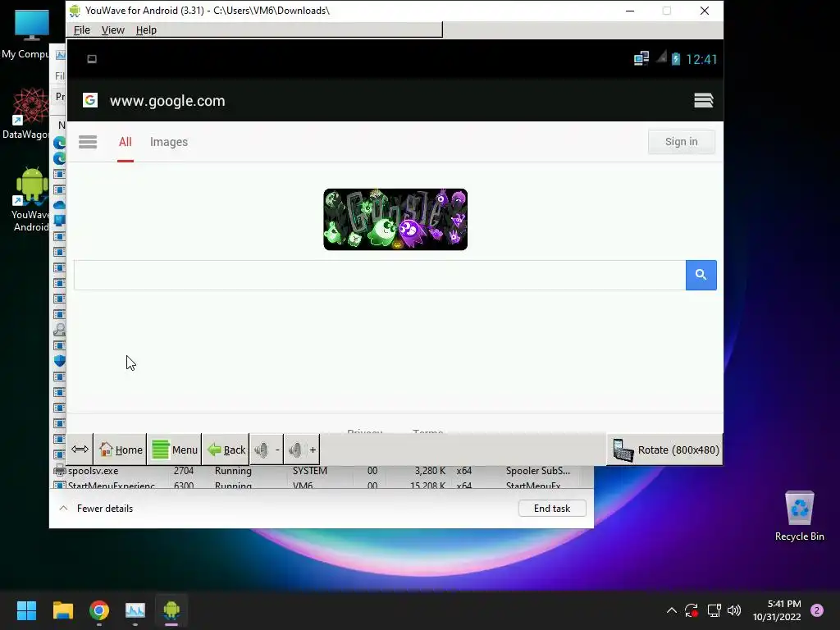This screenshot has height=630, width=840.
Task: Select spoolsv.exe row in Task Manager
Action: pos(322,471)
